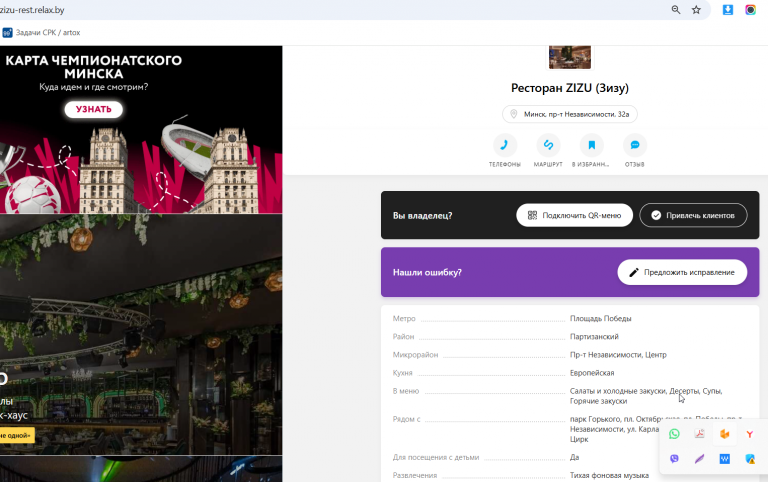Click the Ресторан ZIZU (Зизу) title
Viewport: 768px width, 482px height.
coord(570,88)
